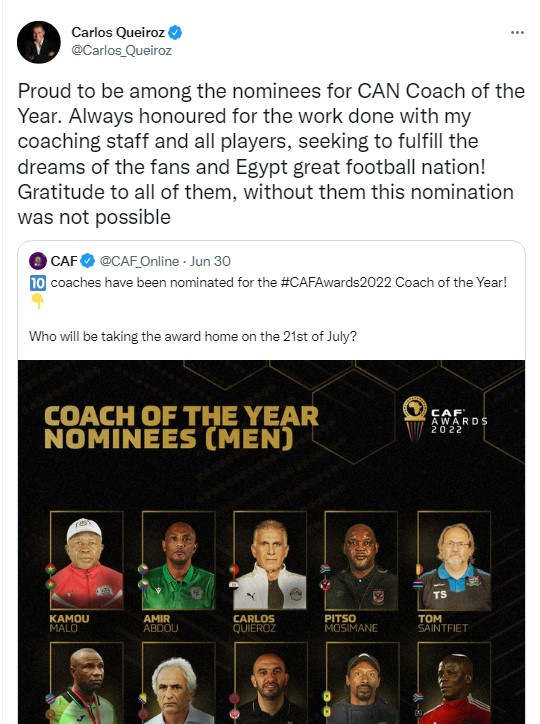Select Pitso Mosimane nominee photo

pyautogui.click(x=361, y=560)
